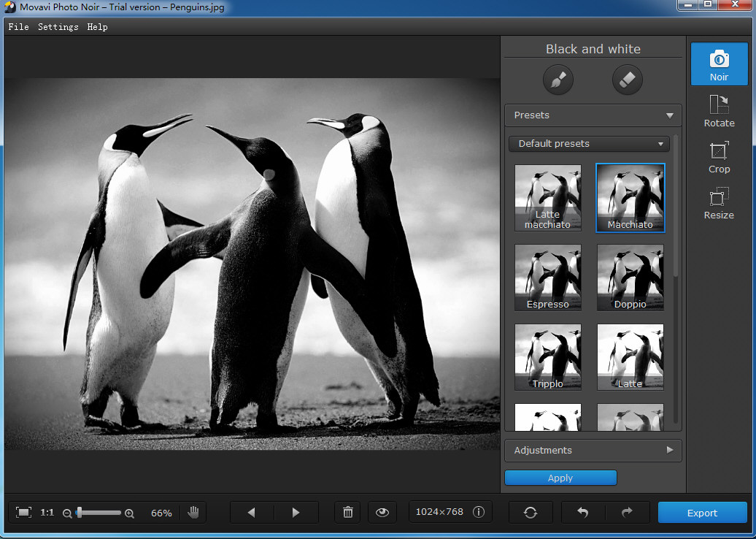This screenshot has width=756, height=539.
Task: Toggle the hand pan tool
Action: tap(193, 512)
